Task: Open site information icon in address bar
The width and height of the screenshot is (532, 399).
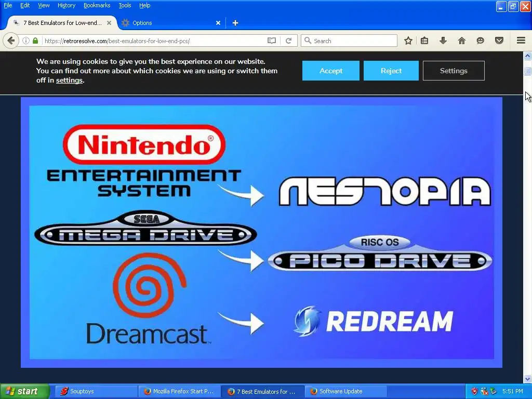Action: point(26,41)
